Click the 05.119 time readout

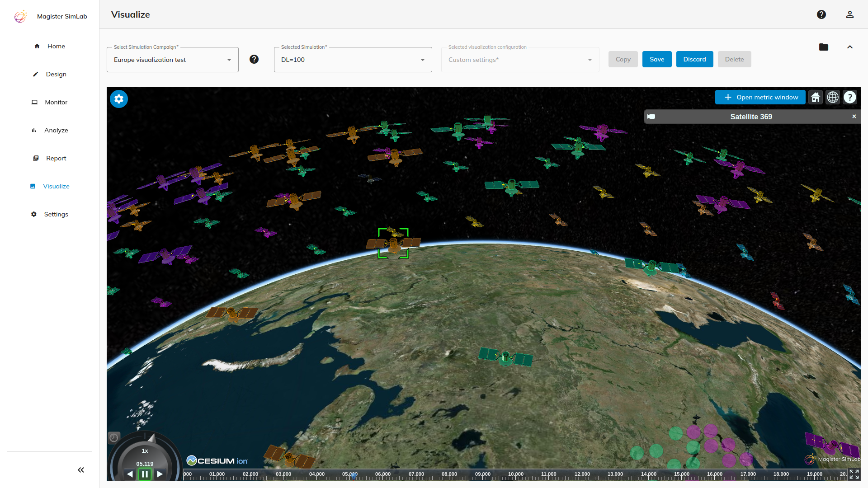coord(145,464)
